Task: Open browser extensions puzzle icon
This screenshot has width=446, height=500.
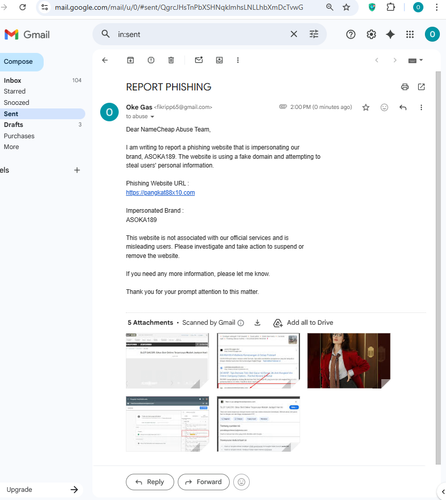Action: 390,7
